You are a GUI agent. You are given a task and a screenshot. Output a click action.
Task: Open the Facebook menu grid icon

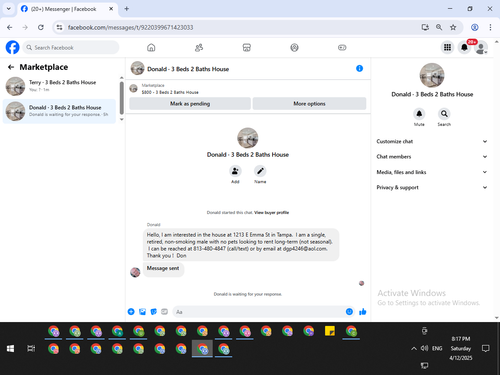(447, 47)
